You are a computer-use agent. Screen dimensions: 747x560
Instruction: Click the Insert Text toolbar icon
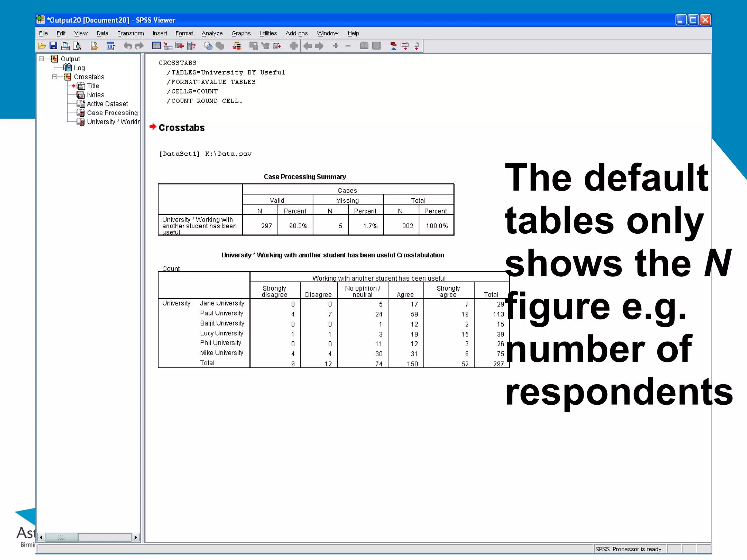pyautogui.click(x=416, y=46)
